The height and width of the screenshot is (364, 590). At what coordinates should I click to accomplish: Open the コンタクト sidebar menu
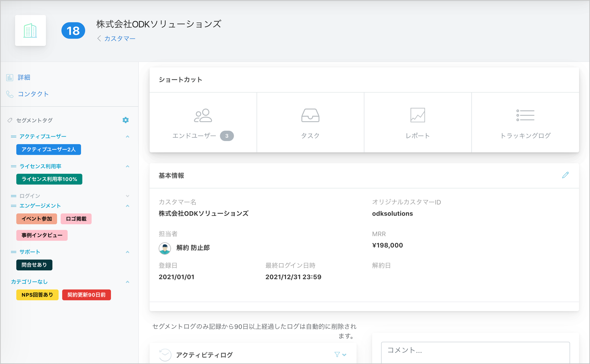coord(33,94)
